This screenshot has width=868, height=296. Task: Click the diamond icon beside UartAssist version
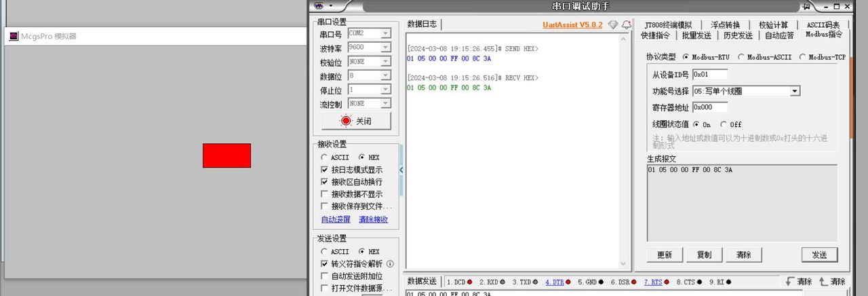point(613,24)
